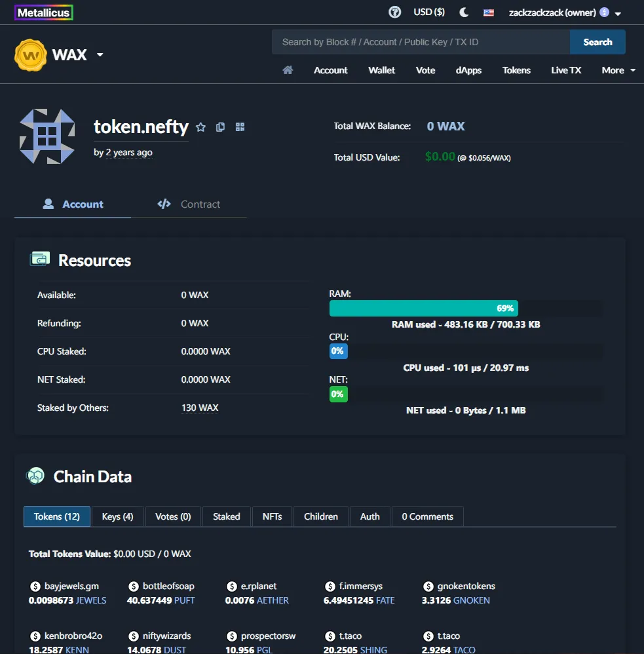Click the WAX coin logo

click(x=30, y=54)
